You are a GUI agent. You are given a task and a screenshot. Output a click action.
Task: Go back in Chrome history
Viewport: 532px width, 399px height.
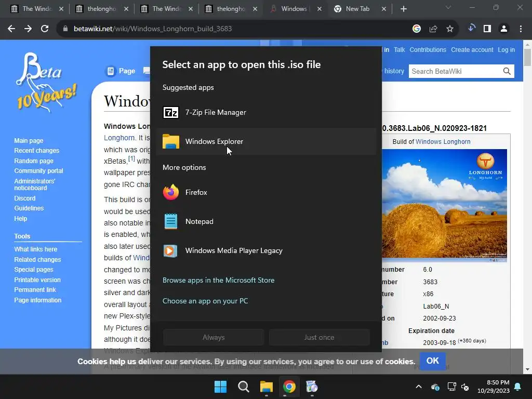11,29
